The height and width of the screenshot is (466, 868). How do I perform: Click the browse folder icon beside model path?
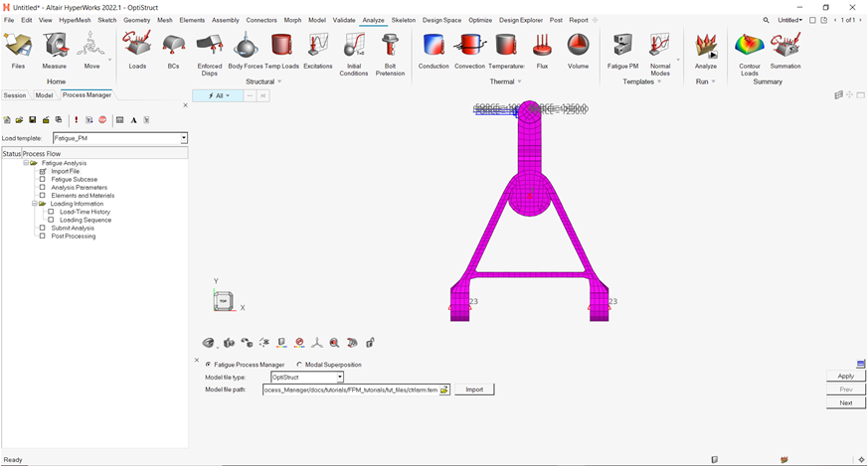click(444, 389)
